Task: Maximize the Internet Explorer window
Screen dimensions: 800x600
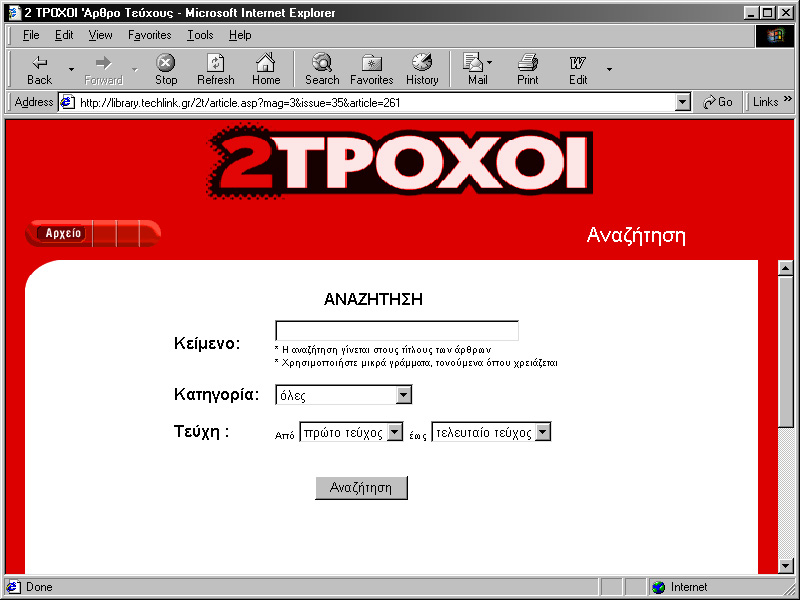Action: click(767, 13)
